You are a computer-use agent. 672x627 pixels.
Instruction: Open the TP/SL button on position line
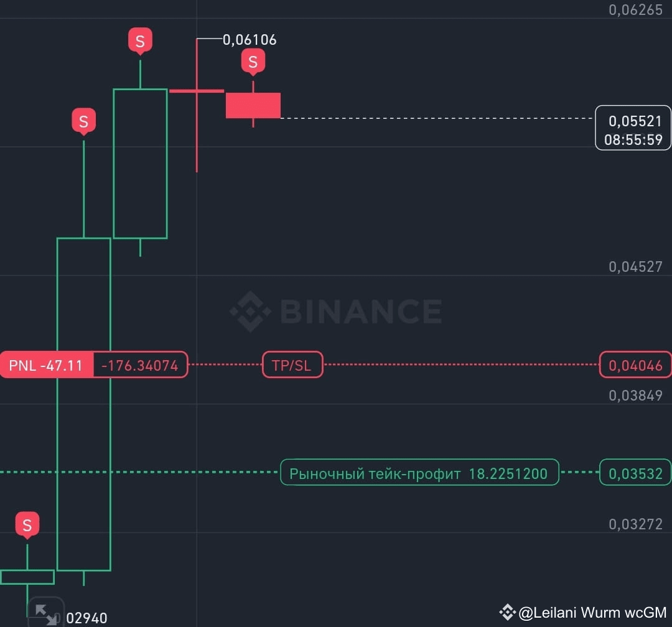[292, 365]
